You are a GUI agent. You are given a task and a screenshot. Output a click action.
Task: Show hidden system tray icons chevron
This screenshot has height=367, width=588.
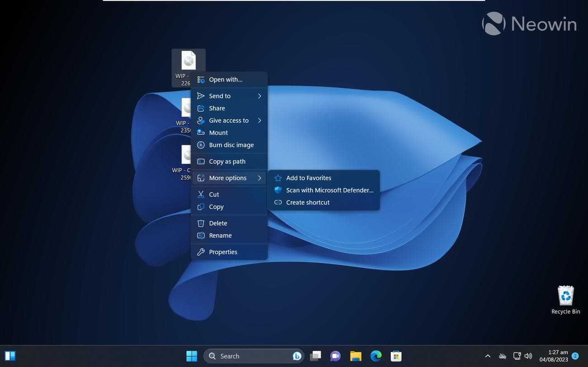pyautogui.click(x=488, y=356)
